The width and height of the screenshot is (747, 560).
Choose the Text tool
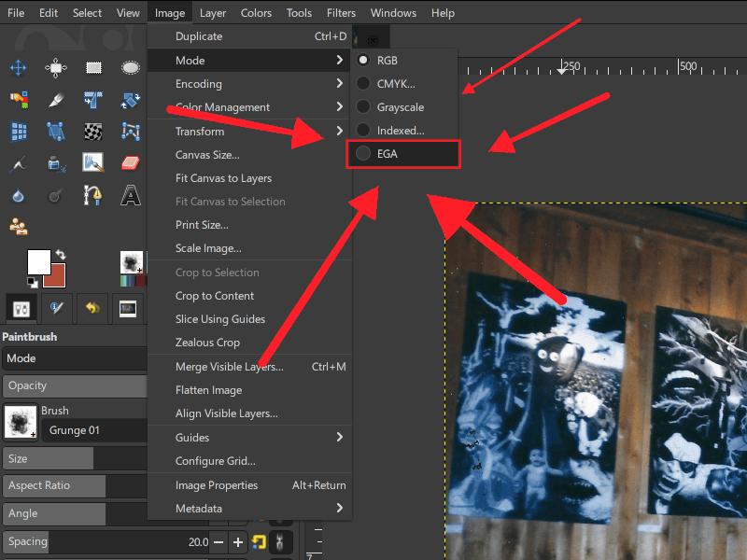click(131, 195)
